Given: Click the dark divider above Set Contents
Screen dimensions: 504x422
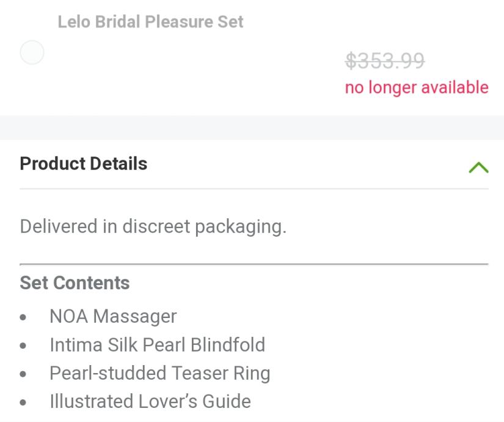Looking at the screenshot, I should click(254, 264).
